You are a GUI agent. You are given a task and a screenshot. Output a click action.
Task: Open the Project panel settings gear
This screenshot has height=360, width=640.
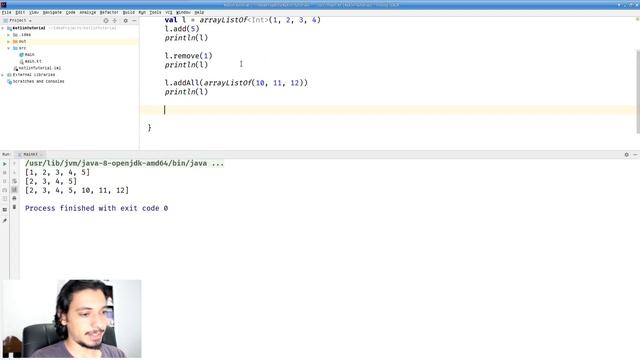(x=125, y=20)
